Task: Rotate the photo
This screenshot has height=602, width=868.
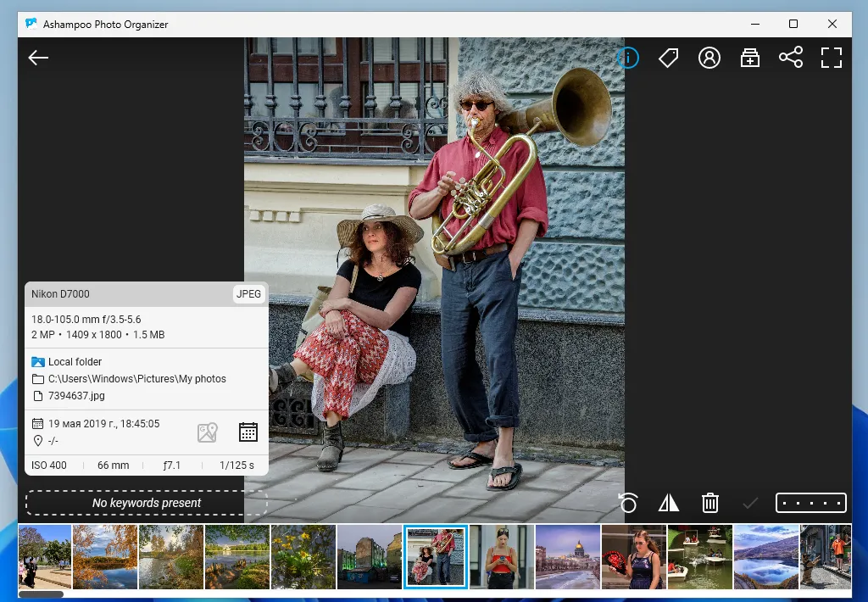Action: (x=627, y=503)
